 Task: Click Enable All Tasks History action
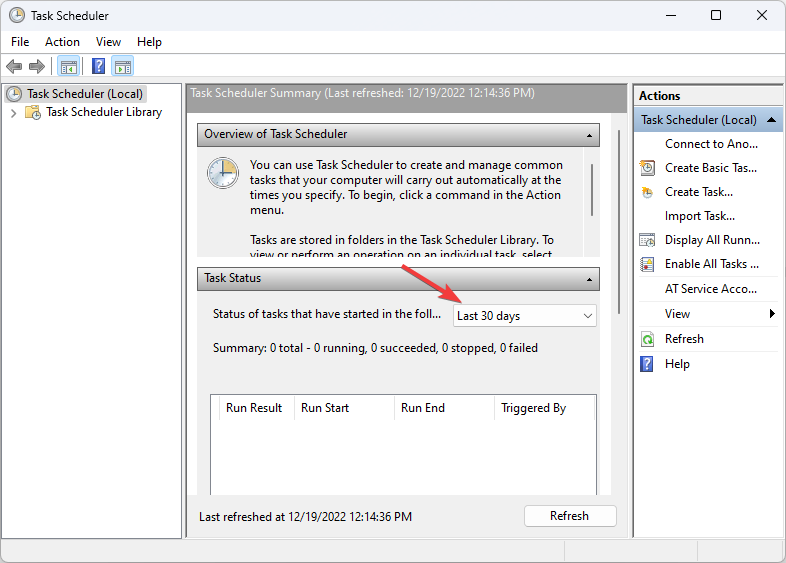(711, 264)
